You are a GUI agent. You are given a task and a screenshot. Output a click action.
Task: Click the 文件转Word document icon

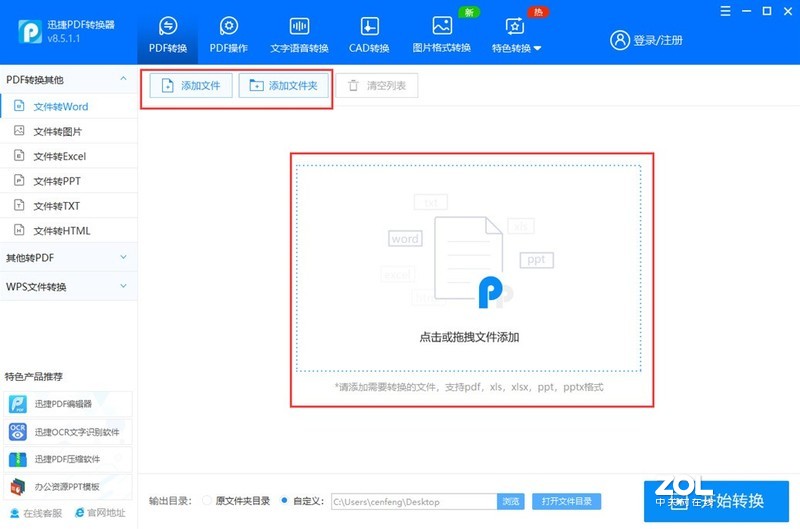19,106
